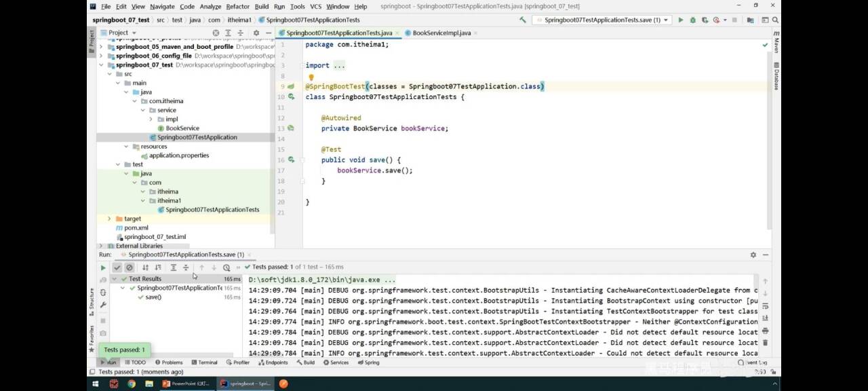Click the Select Opened File target icon

(216, 33)
